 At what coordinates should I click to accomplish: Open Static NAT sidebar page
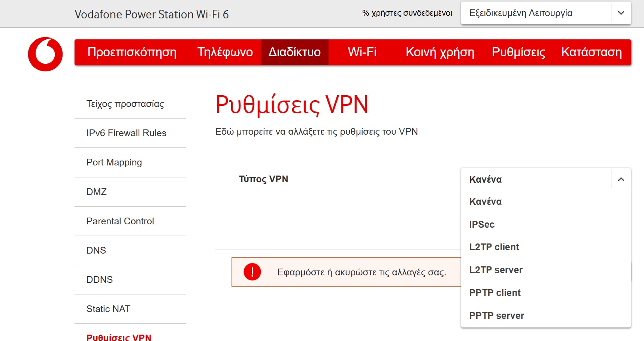[108, 309]
